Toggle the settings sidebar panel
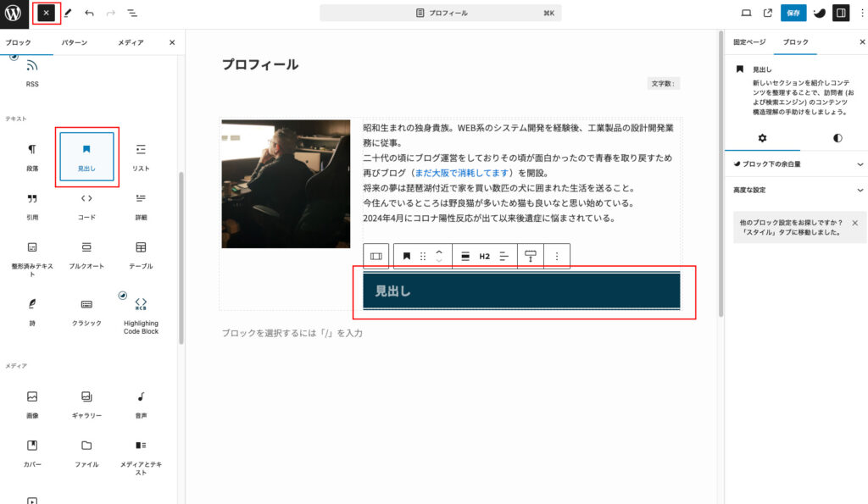 point(841,13)
